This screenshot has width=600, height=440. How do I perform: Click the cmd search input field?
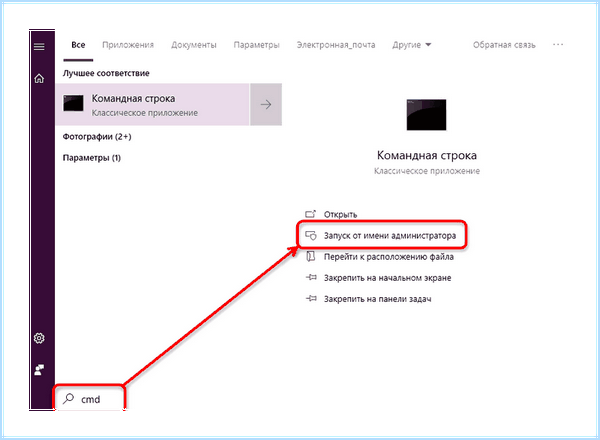(89, 399)
